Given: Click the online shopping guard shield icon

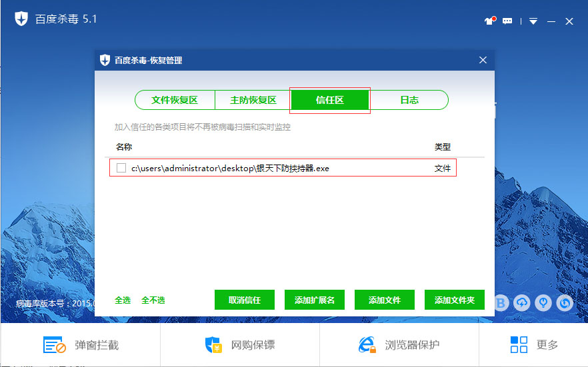Looking at the screenshot, I should click(213, 345).
